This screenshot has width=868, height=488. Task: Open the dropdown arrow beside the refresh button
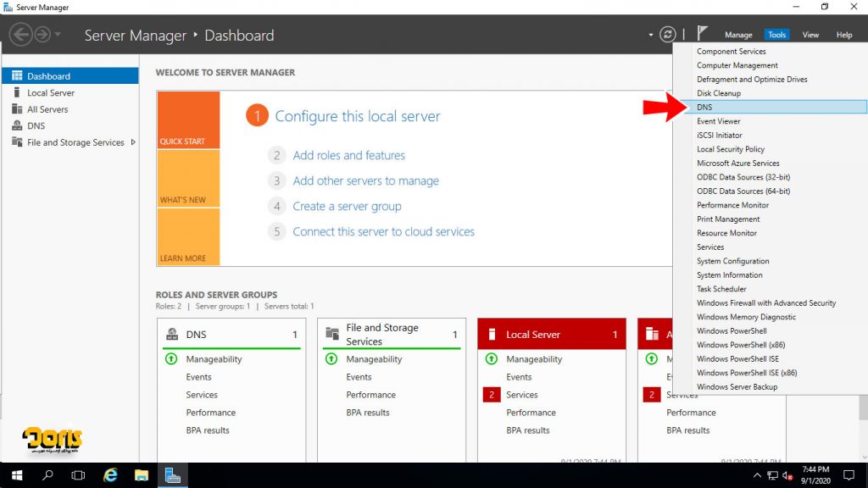click(x=650, y=35)
